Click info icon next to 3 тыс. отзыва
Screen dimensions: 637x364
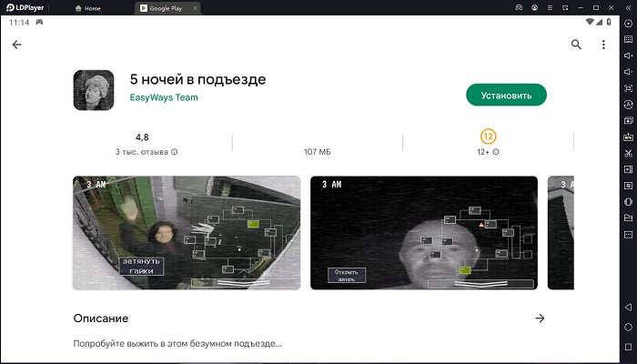pos(175,152)
